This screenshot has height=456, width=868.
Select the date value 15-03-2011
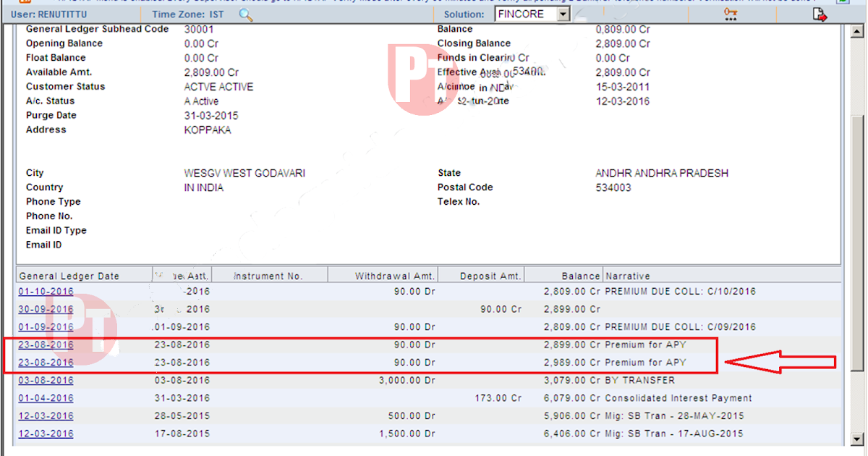[x=623, y=86]
